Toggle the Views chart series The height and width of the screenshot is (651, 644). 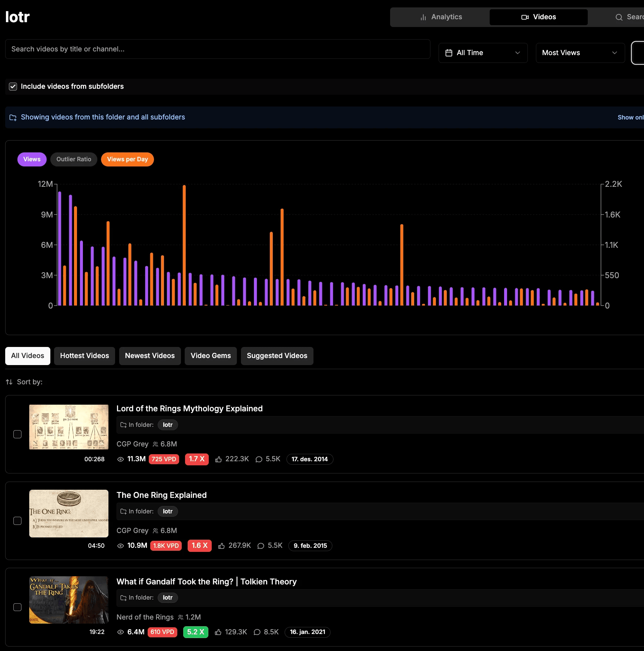[32, 159]
